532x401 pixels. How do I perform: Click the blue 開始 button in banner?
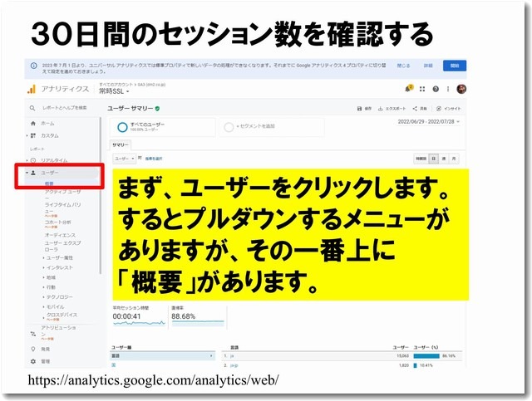pos(455,66)
